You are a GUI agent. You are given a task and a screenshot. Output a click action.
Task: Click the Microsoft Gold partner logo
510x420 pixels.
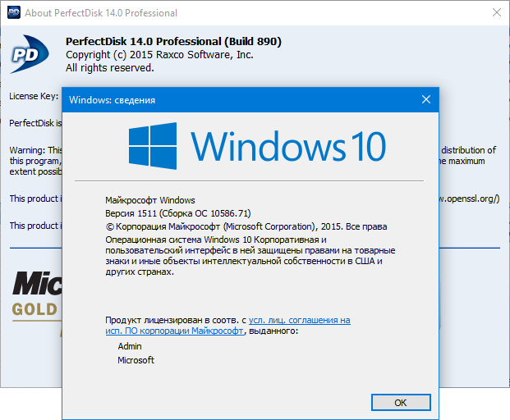click(x=34, y=295)
